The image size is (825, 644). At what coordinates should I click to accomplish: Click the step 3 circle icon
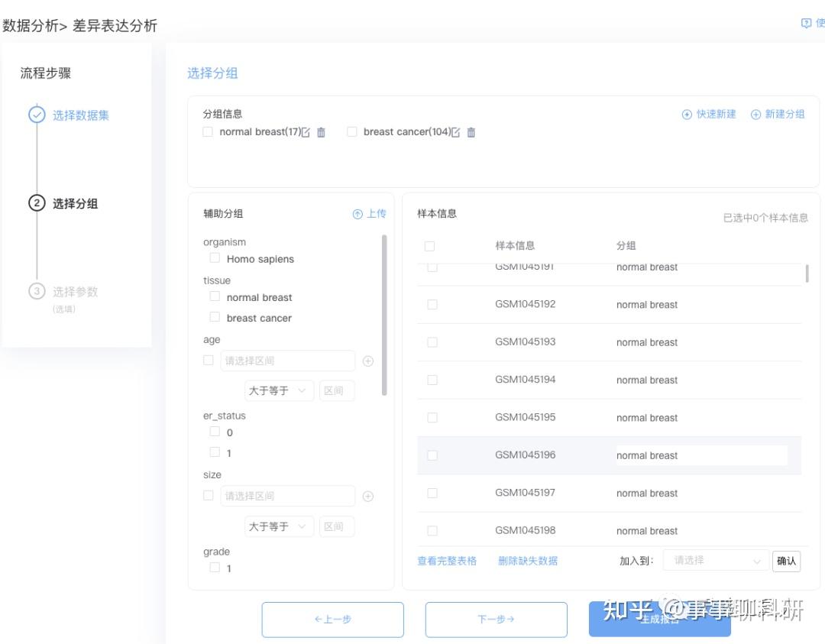click(37, 291)
